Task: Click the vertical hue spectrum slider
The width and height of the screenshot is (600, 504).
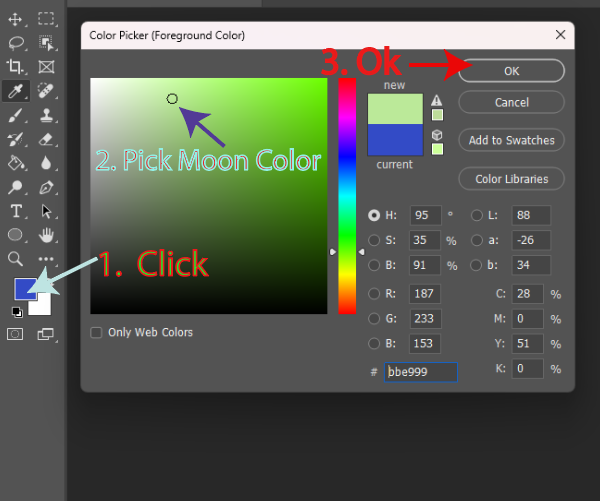Action: [347, 196]
